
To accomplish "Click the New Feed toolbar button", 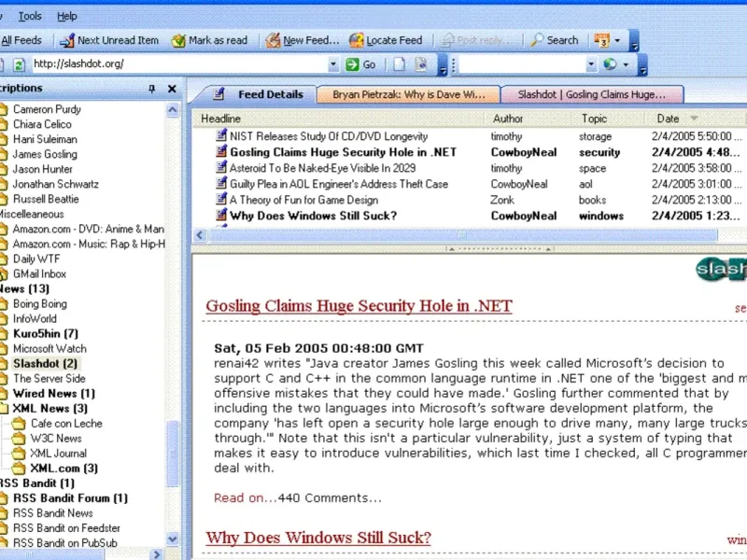I will (x=303, y=40).
